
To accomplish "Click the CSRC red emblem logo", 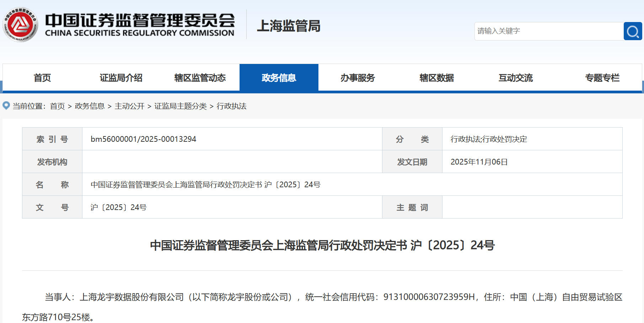I will tap(20, 25).
